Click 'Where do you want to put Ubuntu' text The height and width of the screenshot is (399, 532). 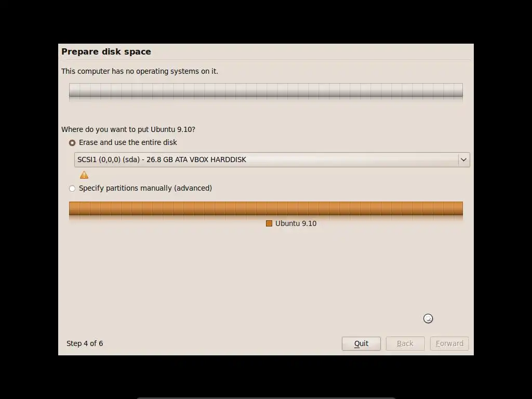coord(128,129)
